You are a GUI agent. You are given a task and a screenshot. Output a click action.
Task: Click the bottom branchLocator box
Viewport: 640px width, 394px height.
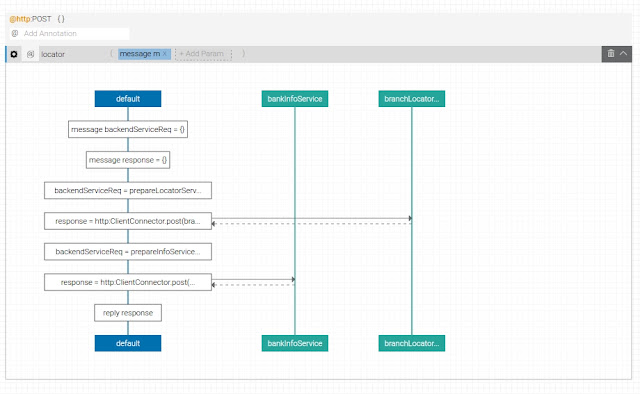411,343
